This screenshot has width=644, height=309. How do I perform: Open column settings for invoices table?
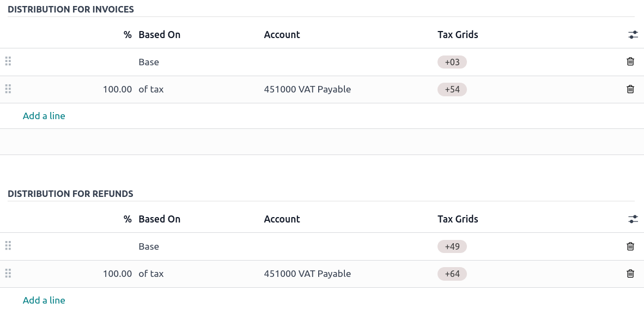tap(633, 35)
